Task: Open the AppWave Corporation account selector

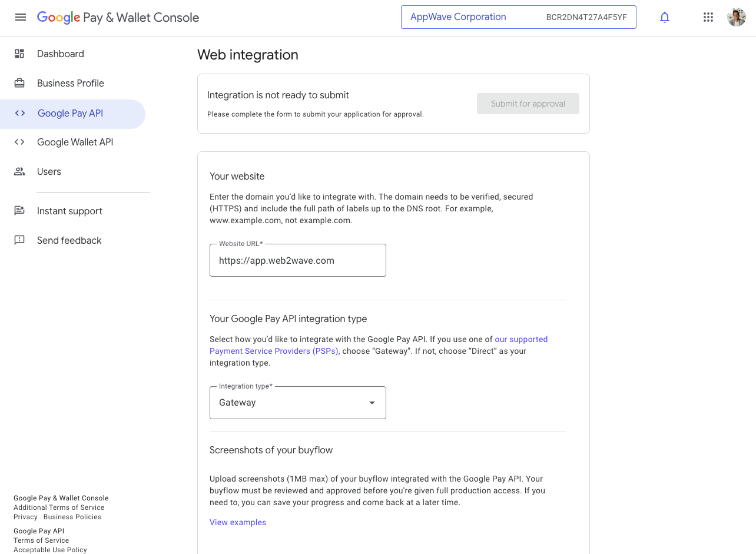Action: tap(518, 17)
